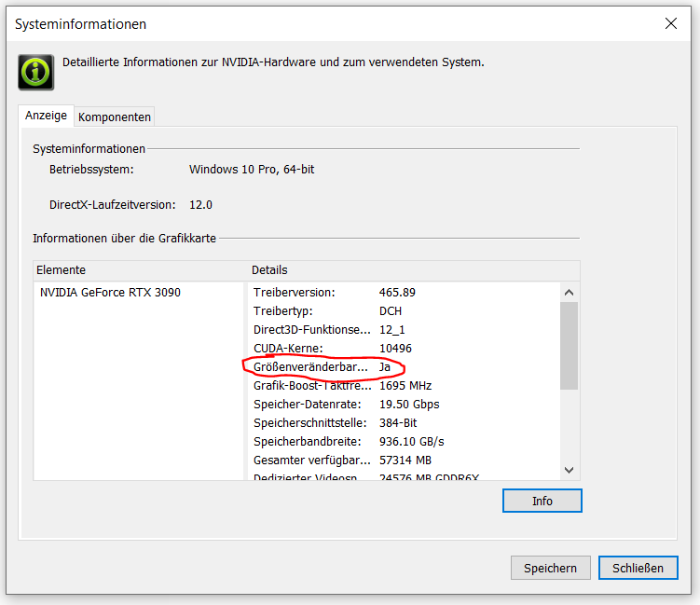
Task: Click the Info button
Action: point(542,501)
